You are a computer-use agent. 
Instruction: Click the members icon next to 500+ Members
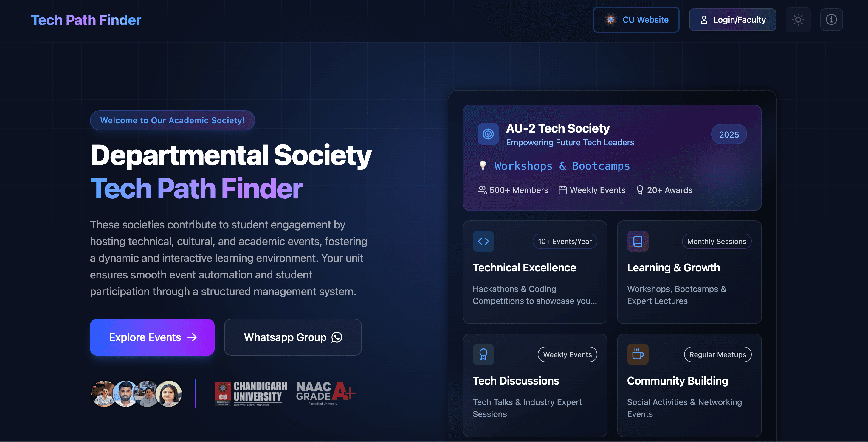tap(482, 190)
